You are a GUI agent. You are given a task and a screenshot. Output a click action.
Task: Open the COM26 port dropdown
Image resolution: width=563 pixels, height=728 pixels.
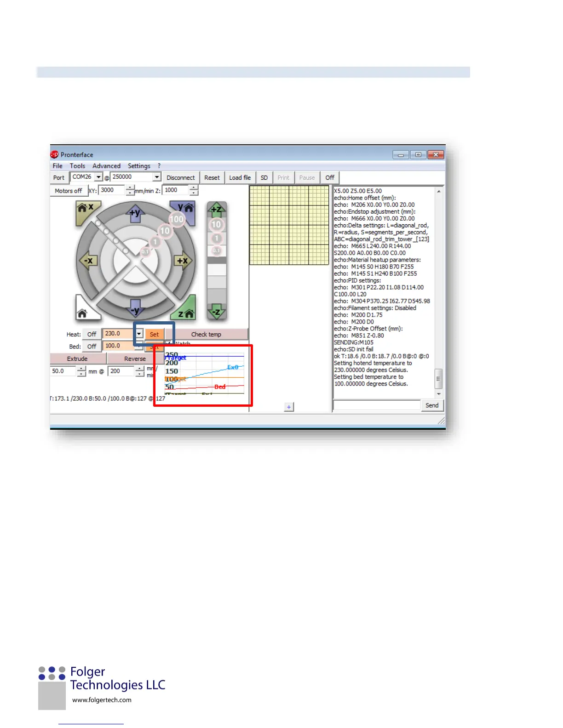click(98, 177)
